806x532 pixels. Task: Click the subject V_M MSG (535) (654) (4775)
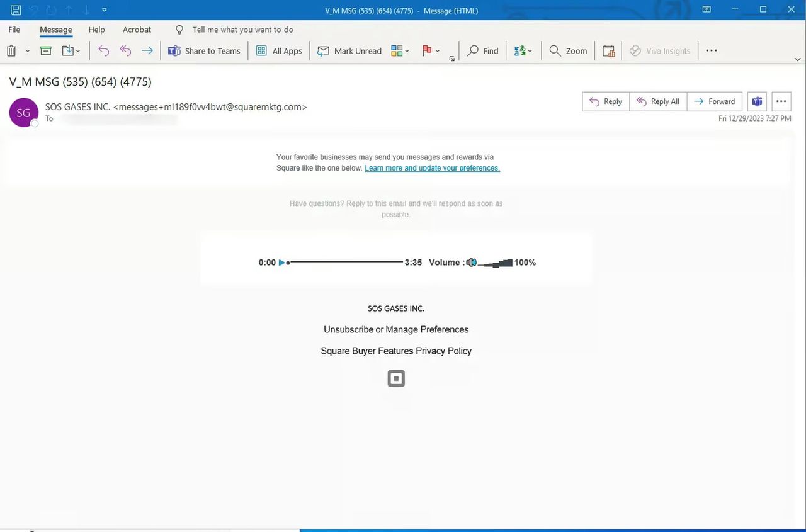[x=80, y=82]
